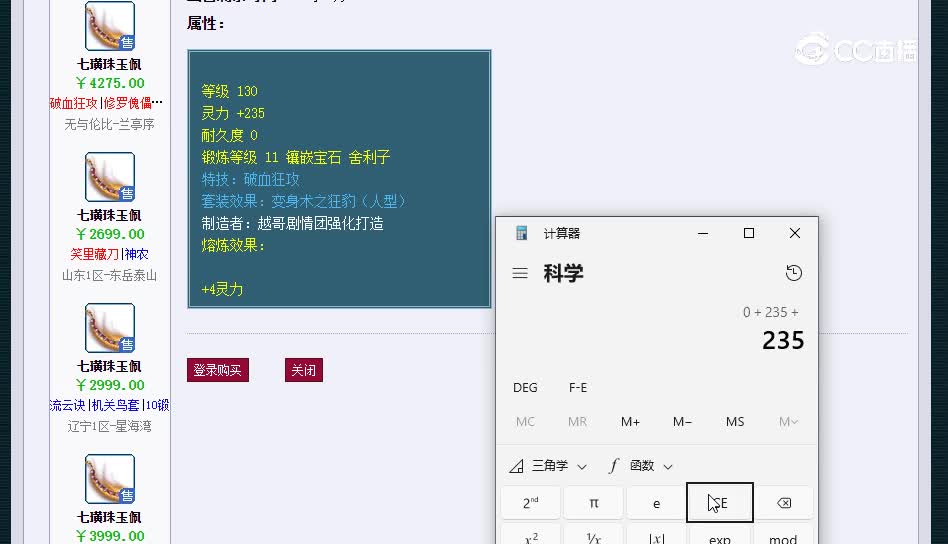The image size is (948, 544).
Task: Click the calculator result display 235
Action: click(783, 340)
